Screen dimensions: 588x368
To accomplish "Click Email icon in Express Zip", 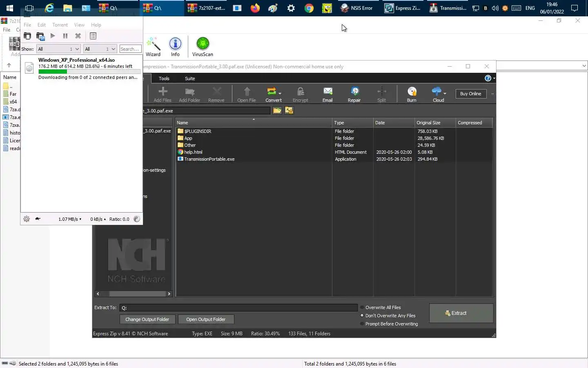I will pos(327,94).
